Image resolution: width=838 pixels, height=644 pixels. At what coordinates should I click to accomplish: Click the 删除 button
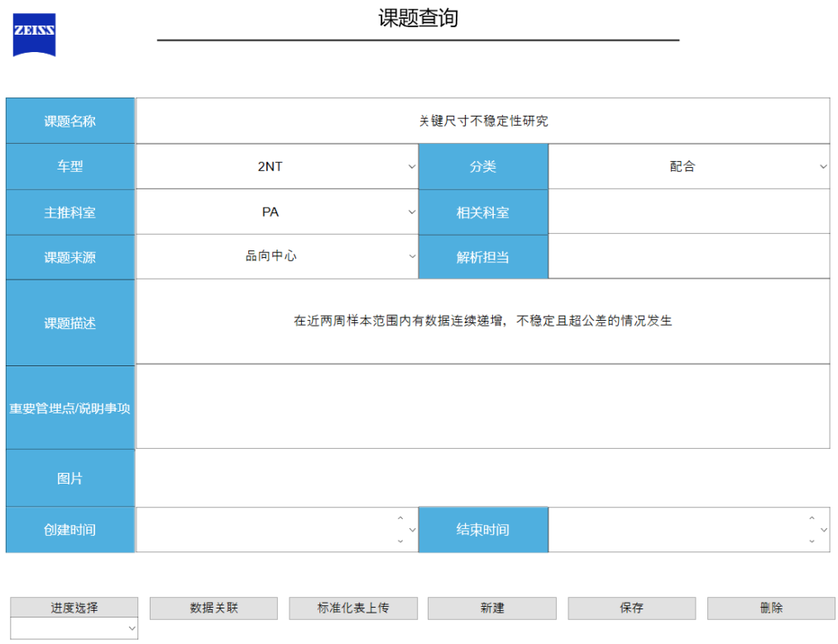pos(771,608)
